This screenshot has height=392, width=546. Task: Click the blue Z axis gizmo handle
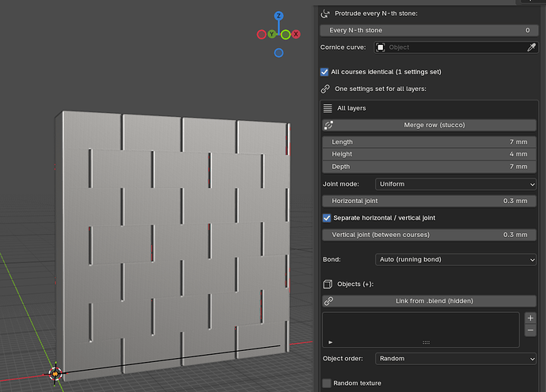[x=279, y=16]
